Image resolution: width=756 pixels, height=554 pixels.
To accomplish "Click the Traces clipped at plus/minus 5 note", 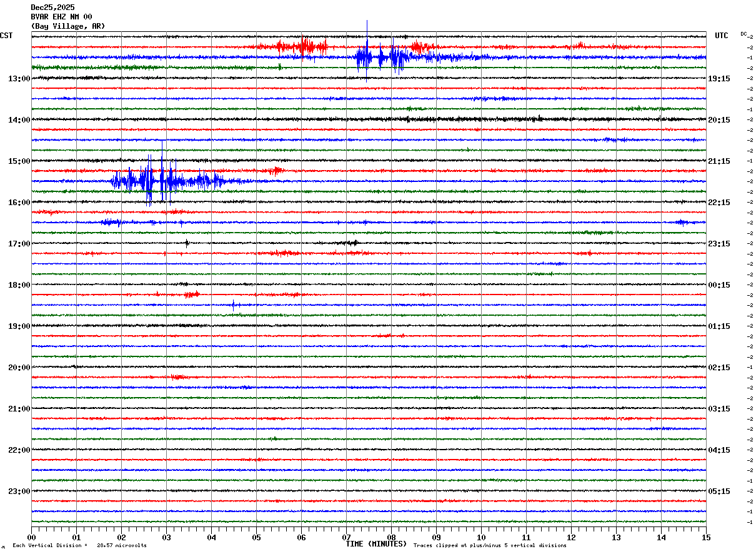I will coord(490,546).
